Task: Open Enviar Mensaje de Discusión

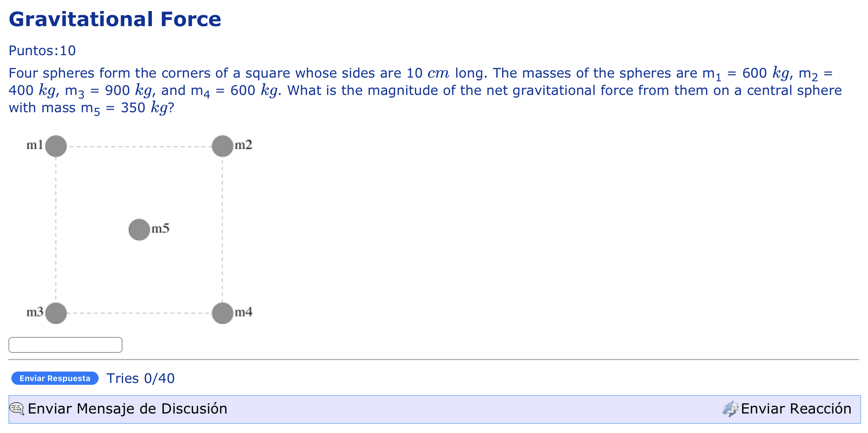Action: (127, 408)
